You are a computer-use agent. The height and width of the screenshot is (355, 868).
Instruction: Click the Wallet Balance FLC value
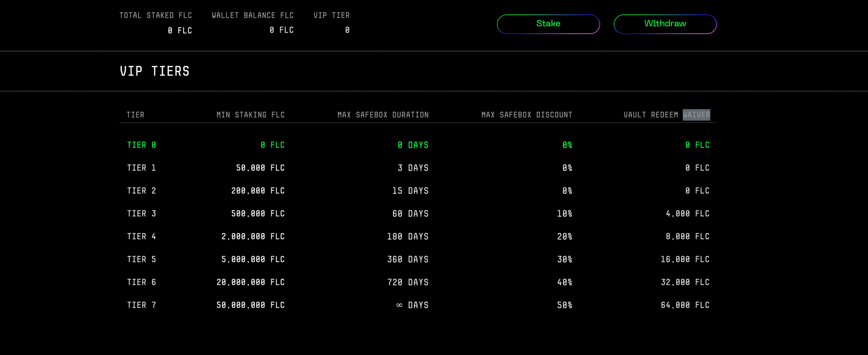coord(281,30)
